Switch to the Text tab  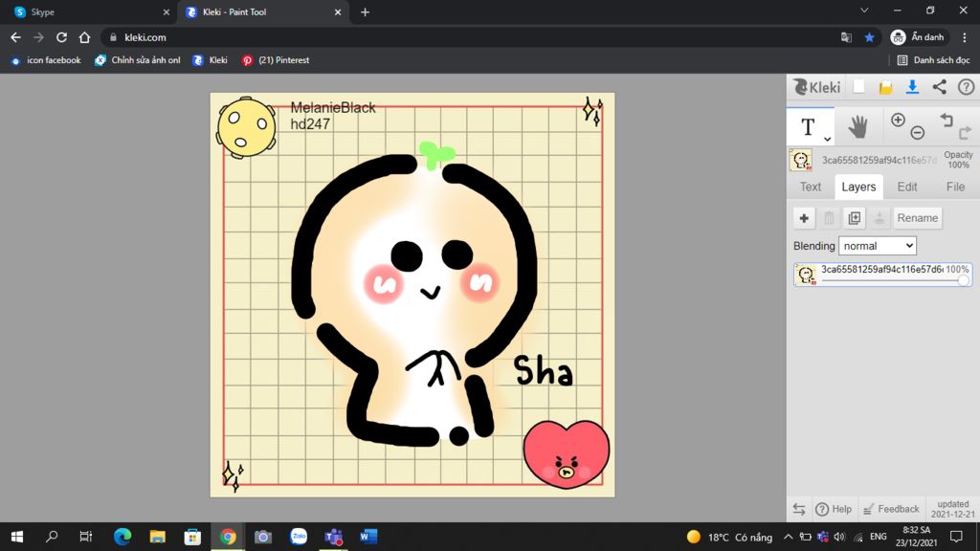(x=810, y=187)
